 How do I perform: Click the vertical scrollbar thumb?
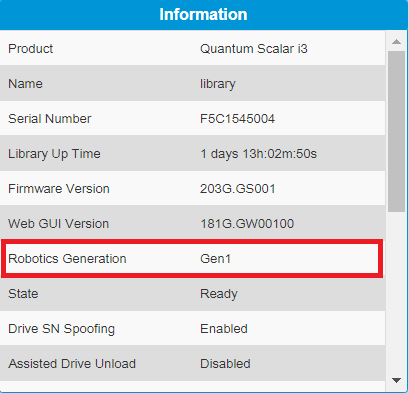[396, 131]
